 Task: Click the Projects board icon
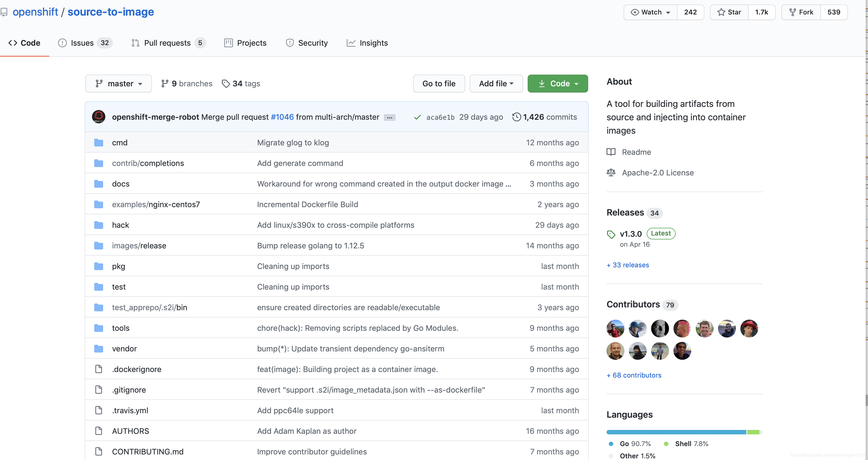pos(228,43)
